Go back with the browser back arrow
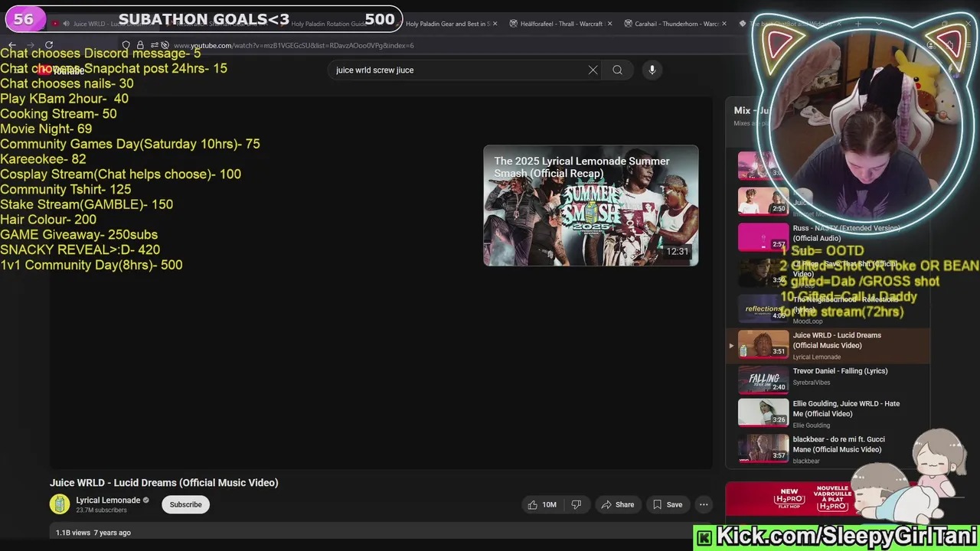 tap(13, 46)
